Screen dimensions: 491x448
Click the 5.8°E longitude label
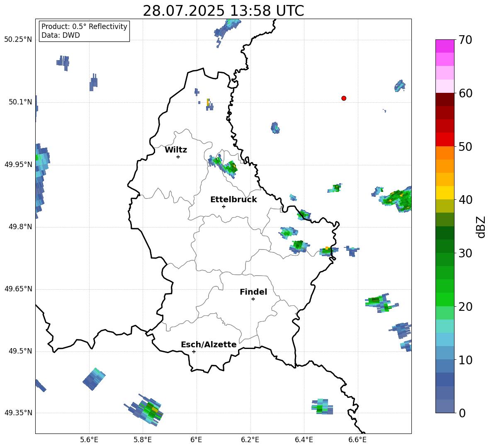[143, 440]
